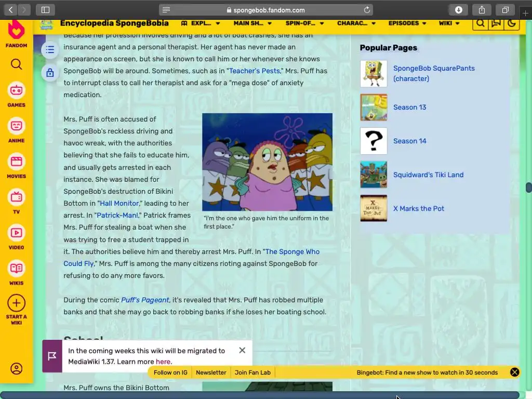
Task: Open the Season 14 popular page
Action: click(409, 141)
